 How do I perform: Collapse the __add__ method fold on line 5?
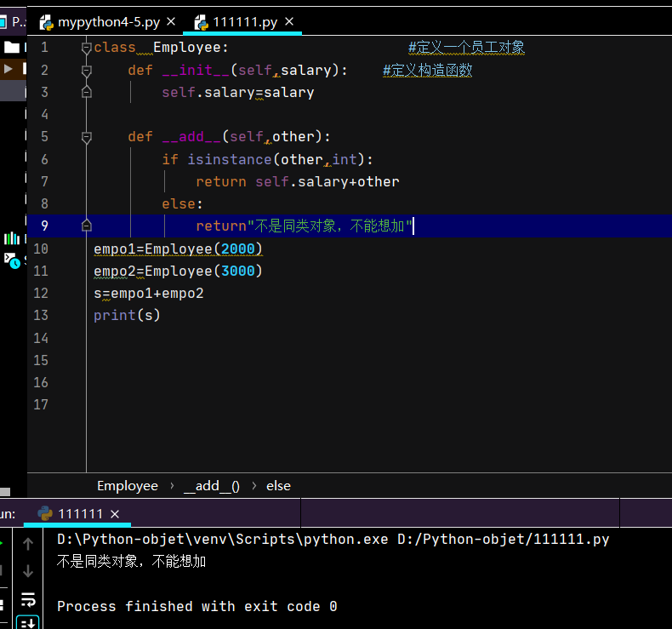87,137
